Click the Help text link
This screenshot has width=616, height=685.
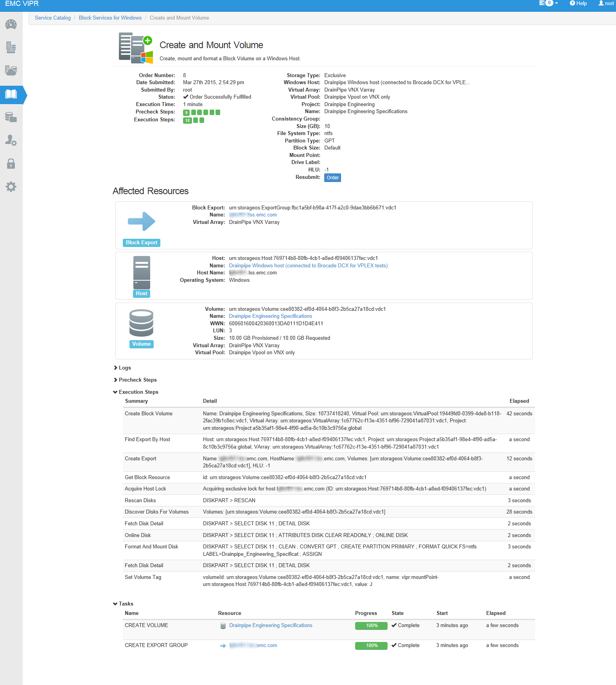[582, 4]
